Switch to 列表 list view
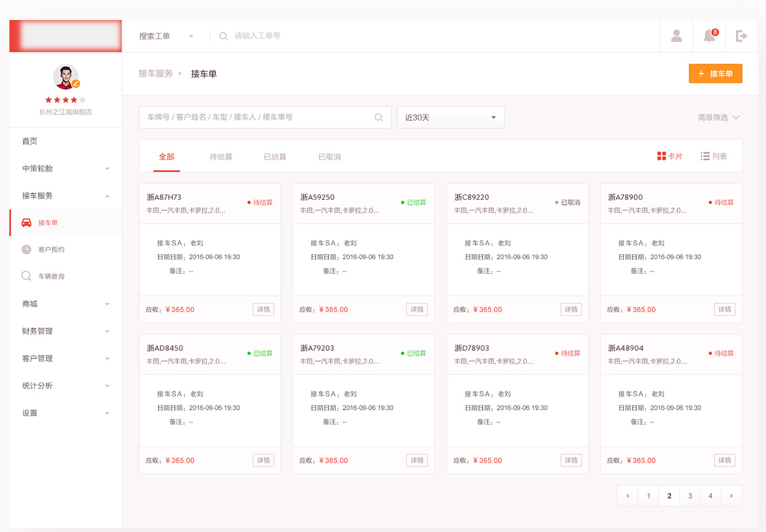The width and height of the screenshot is (766, 532). (714, 156)
